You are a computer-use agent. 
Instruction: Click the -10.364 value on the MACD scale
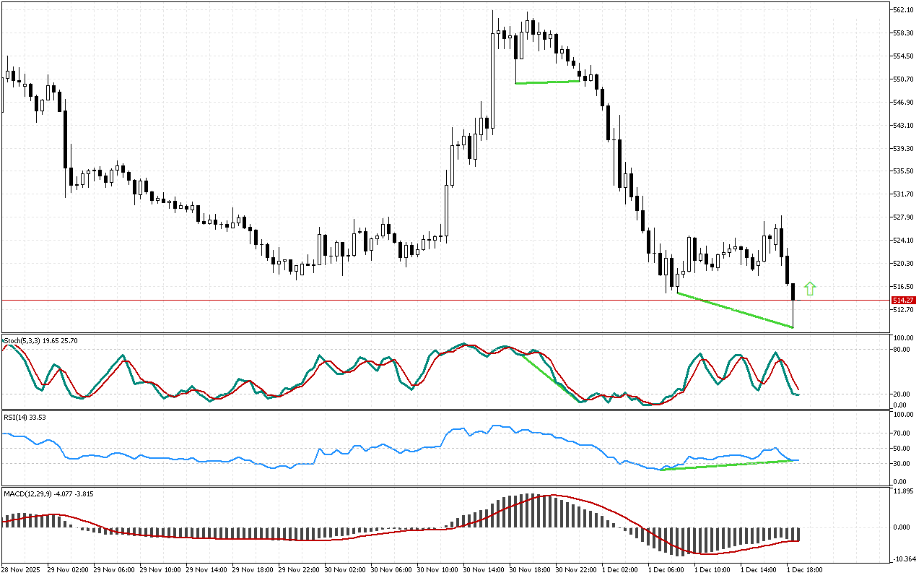pos(903,559)
